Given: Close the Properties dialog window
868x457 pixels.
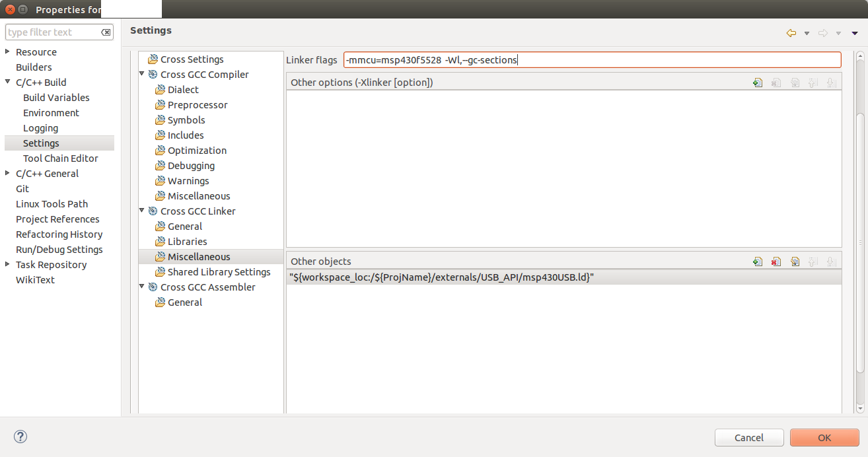Looking at the screenshot, I should point(11,9).
